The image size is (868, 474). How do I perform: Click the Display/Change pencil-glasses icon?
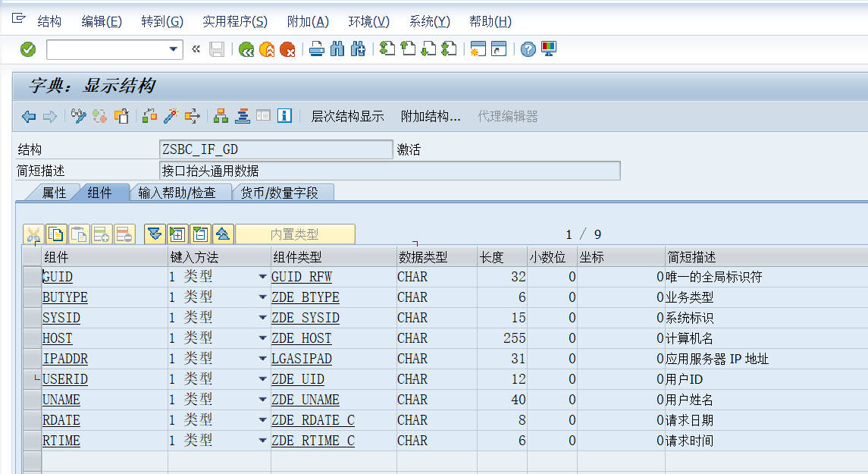[x=79, y=116]
